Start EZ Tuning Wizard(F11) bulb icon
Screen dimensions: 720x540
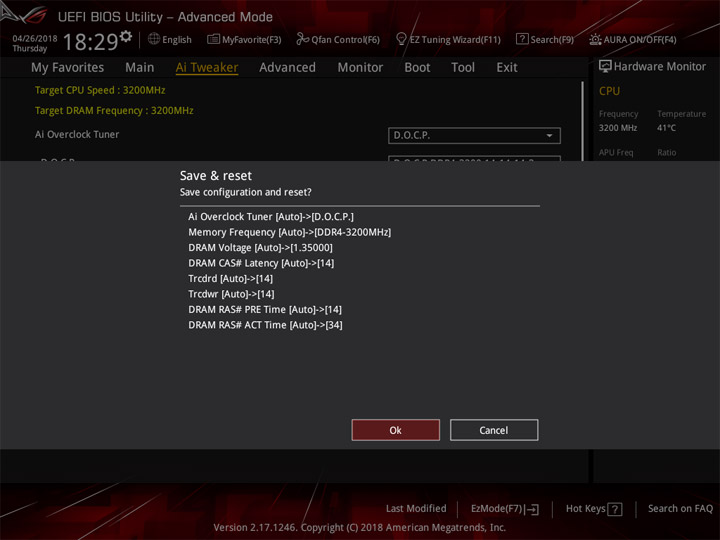[x=401, y=39]
